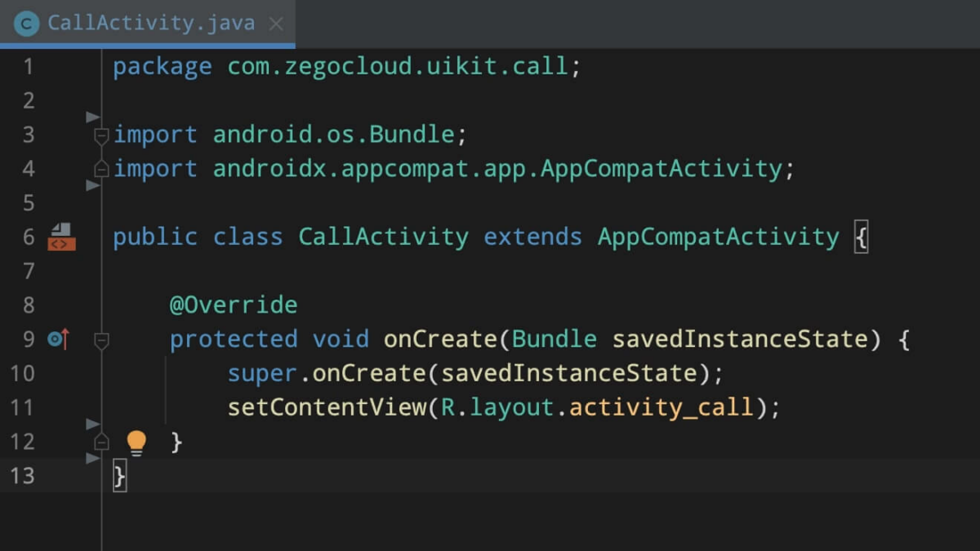Click the fold triangle near line 13

point(91,457)
